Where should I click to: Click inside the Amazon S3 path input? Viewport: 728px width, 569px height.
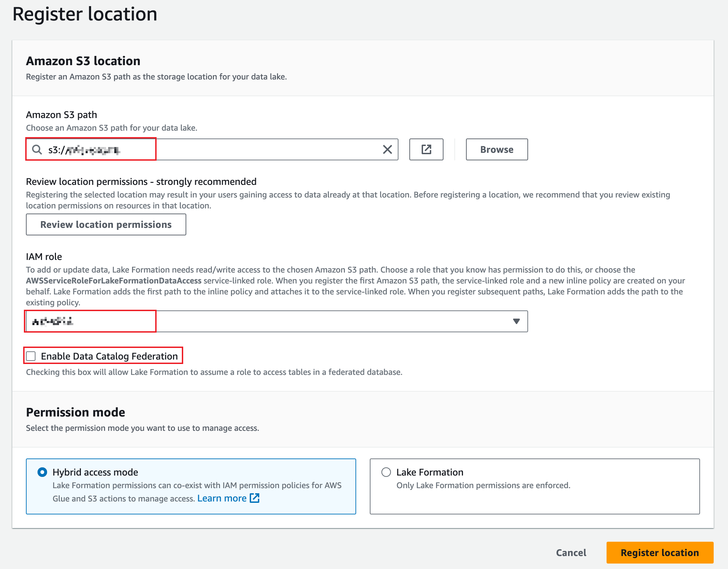click(x=212, y=149)
